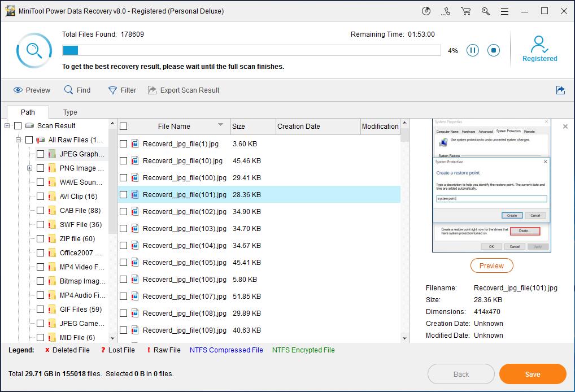Pause the running scan
Viewport: 575px width, 392px height.
pos(472,50)
